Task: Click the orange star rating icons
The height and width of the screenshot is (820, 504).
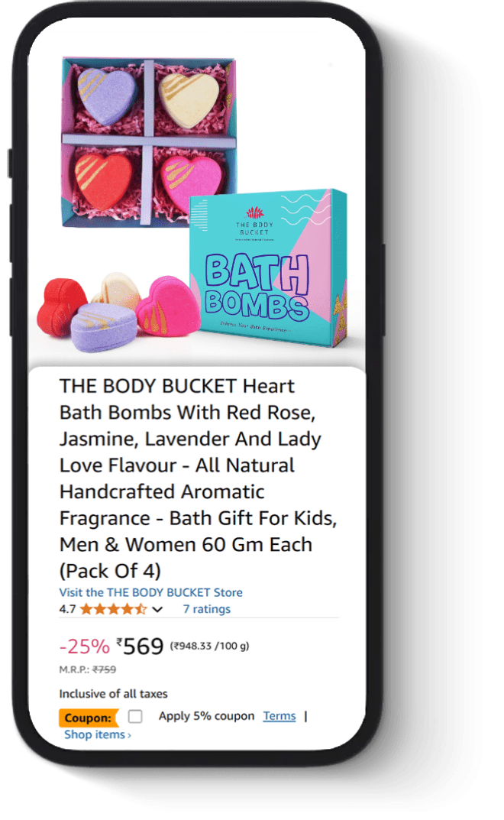Action: (114, 609)
